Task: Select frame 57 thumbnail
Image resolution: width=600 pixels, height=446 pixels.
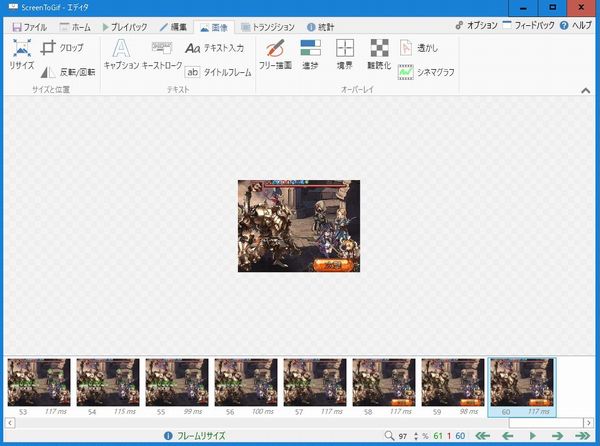Action: coord(315,387)
